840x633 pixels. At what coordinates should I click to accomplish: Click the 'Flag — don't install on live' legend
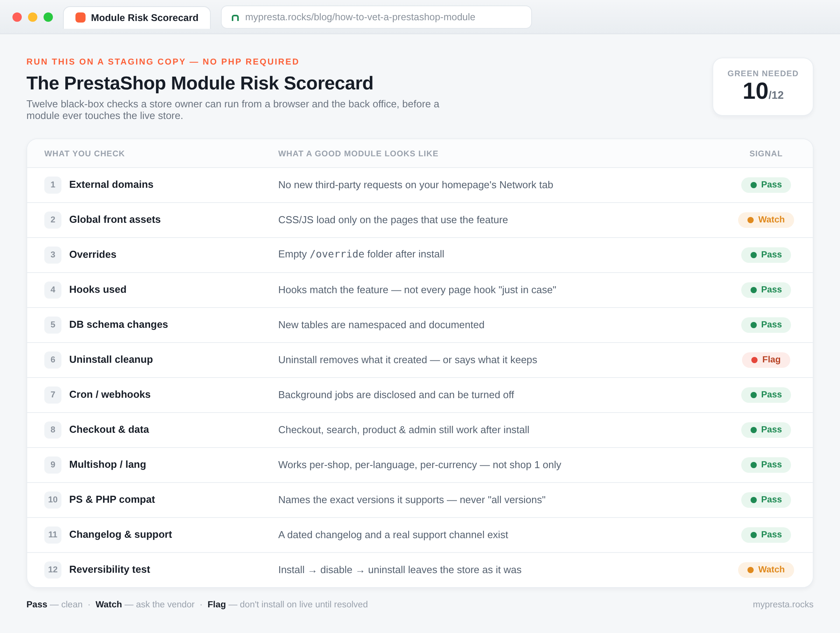287,604
